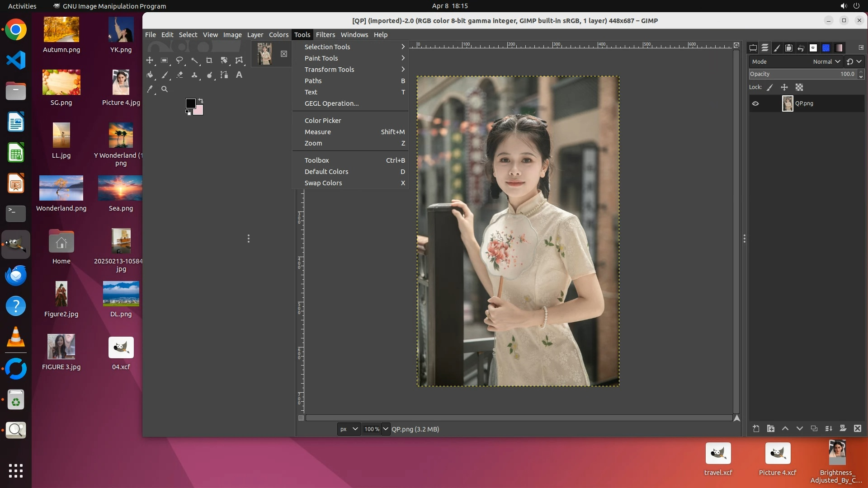Toggle lock alpha channel checkerboard icon

[799, 87]
